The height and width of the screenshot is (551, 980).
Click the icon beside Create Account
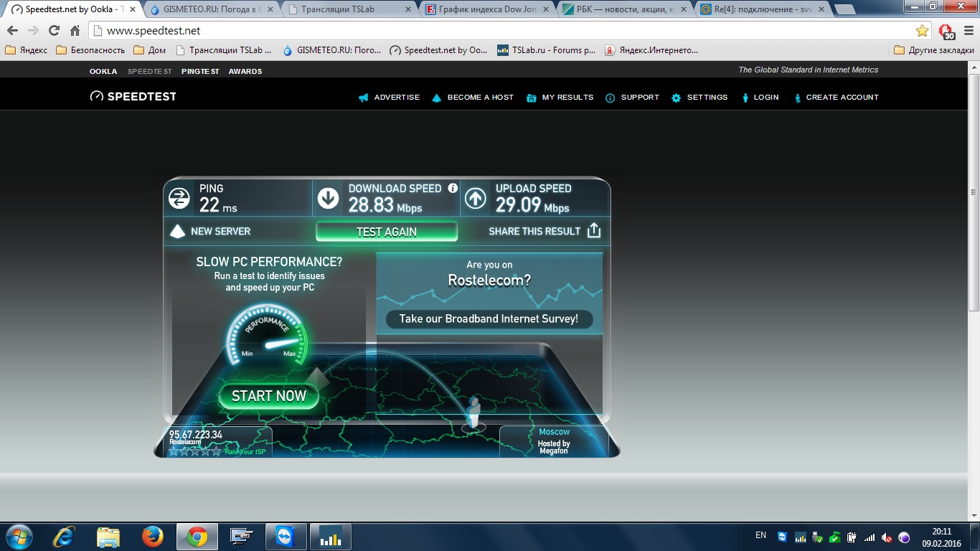(798, 98)
